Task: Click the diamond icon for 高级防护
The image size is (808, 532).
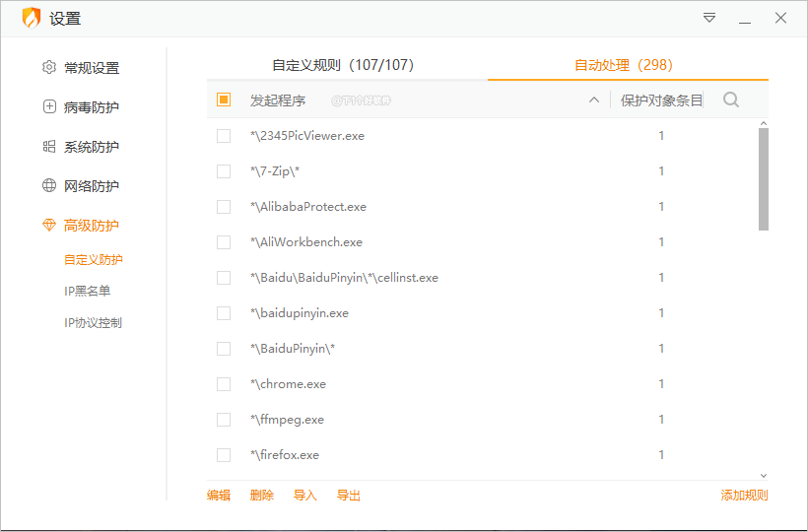Action: (x=49, y=225)
